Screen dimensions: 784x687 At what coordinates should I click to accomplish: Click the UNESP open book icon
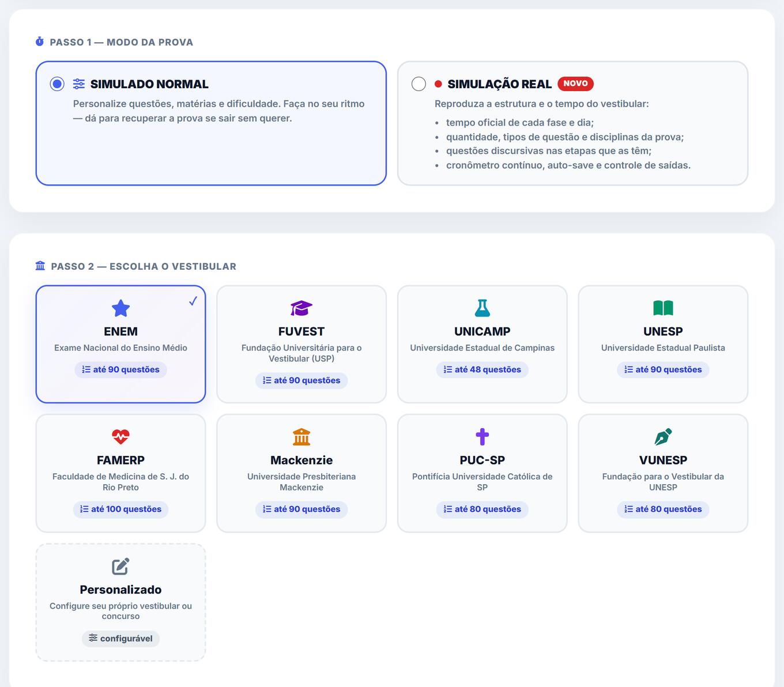pos(663,308)
